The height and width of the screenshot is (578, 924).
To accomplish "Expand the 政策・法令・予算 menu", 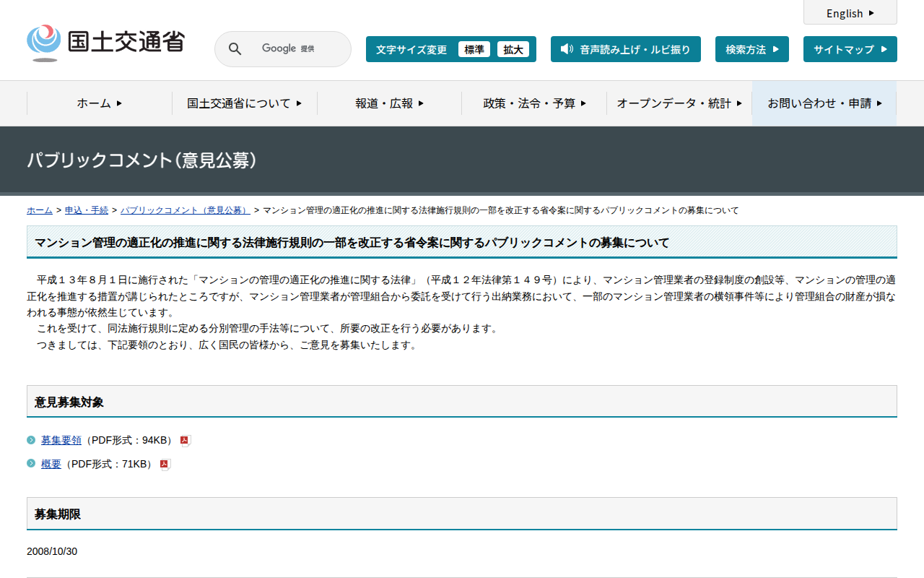I will 534,103.
